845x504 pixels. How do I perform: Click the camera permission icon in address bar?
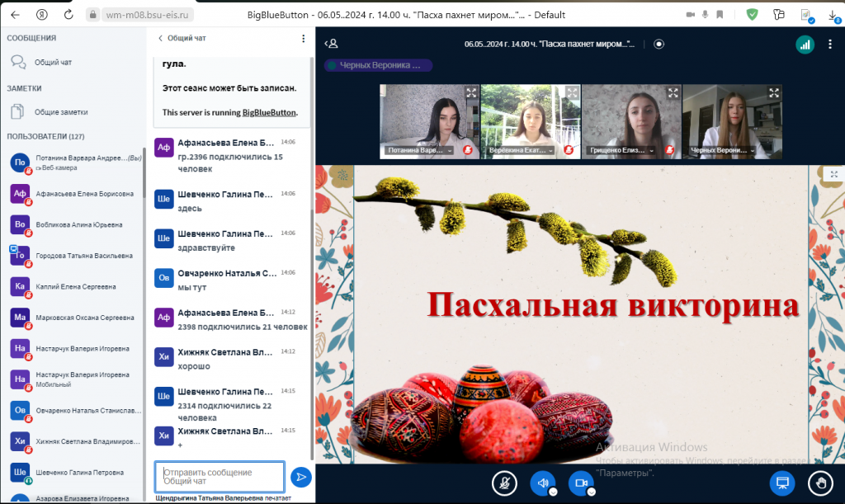pos(691,15)
